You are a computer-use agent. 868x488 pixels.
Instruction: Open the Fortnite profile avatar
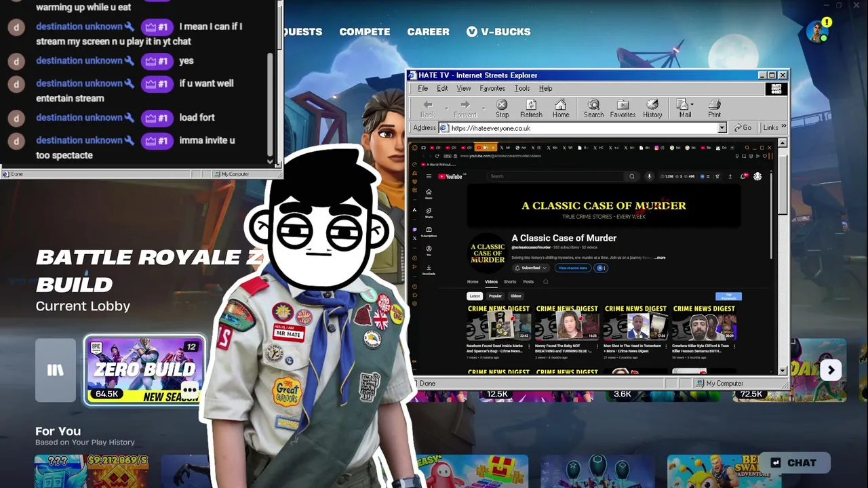(817, 31)
